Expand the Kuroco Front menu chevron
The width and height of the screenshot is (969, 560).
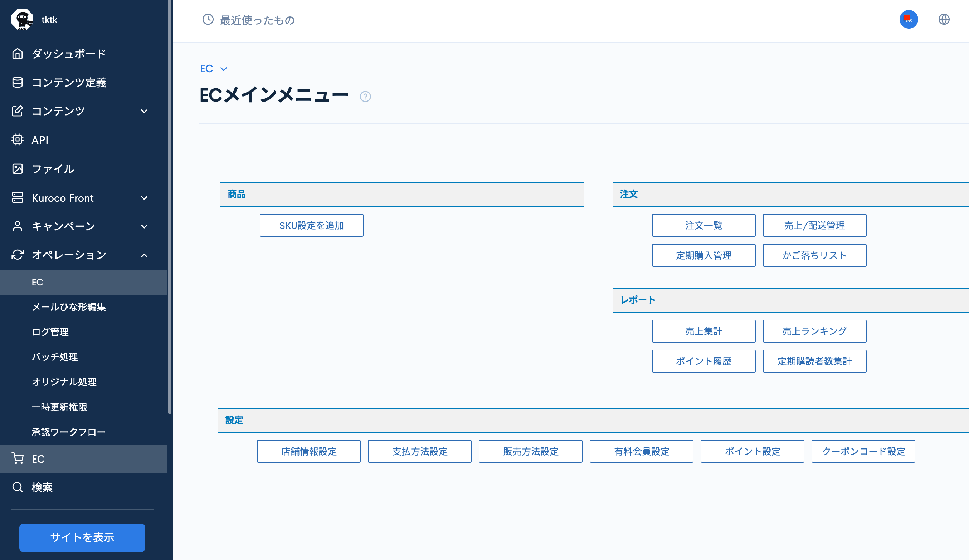(x=144, y=198)
